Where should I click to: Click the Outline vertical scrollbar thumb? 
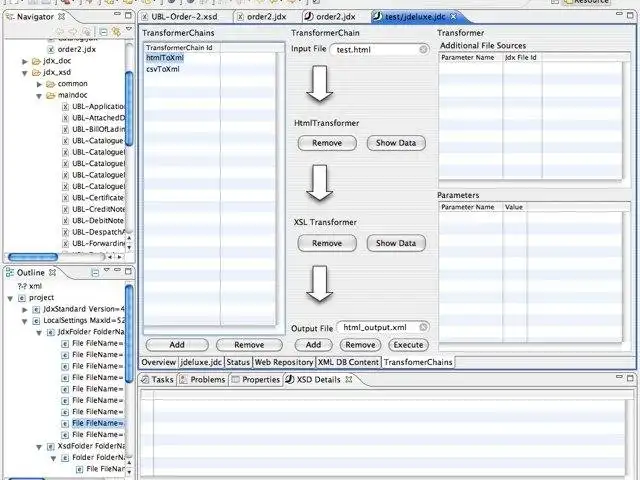129,334
